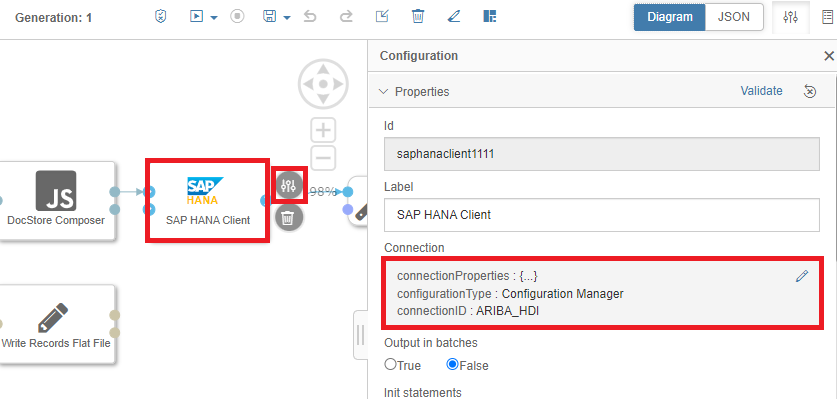837x399 pixels.
Task: Remove operator with gray trash icon
Action: pyautogui.click(x=289, y=218)
